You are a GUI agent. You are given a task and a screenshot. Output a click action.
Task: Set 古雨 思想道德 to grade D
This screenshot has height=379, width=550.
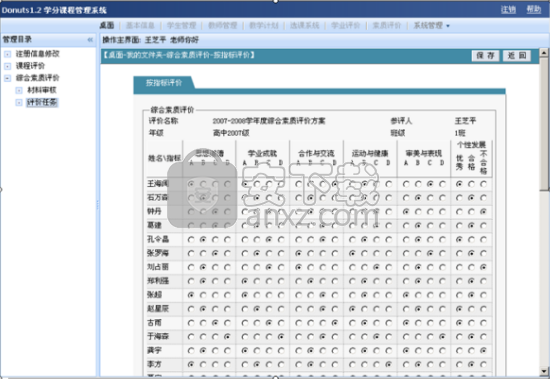(x=227, y=323)
